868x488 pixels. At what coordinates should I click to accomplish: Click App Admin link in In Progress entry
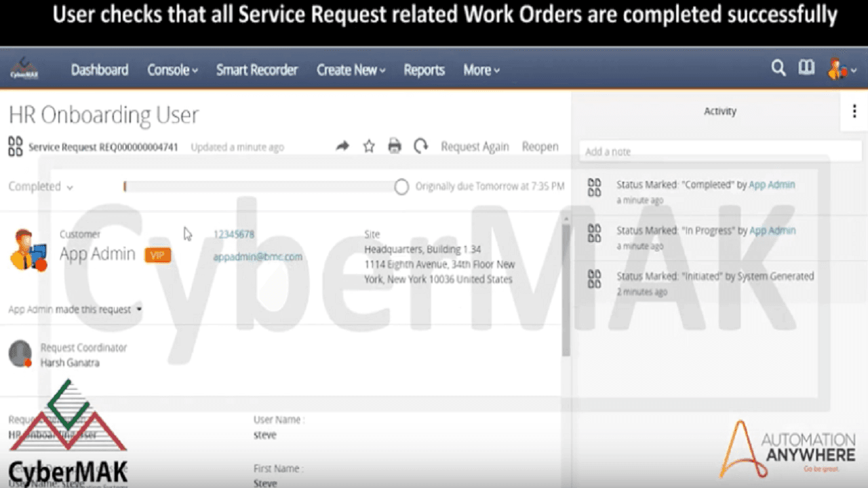(772, 230)
